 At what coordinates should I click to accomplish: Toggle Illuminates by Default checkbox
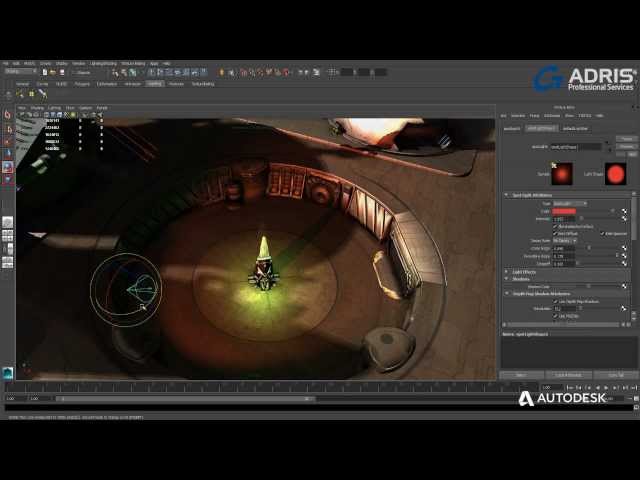(x=555, y=226)
